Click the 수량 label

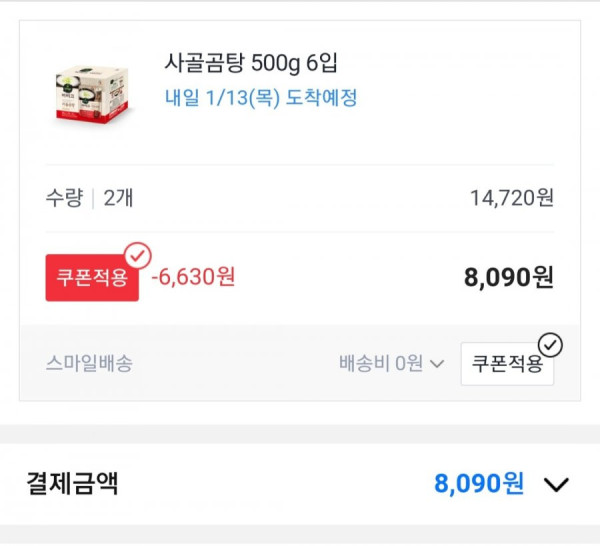[64, 198]
